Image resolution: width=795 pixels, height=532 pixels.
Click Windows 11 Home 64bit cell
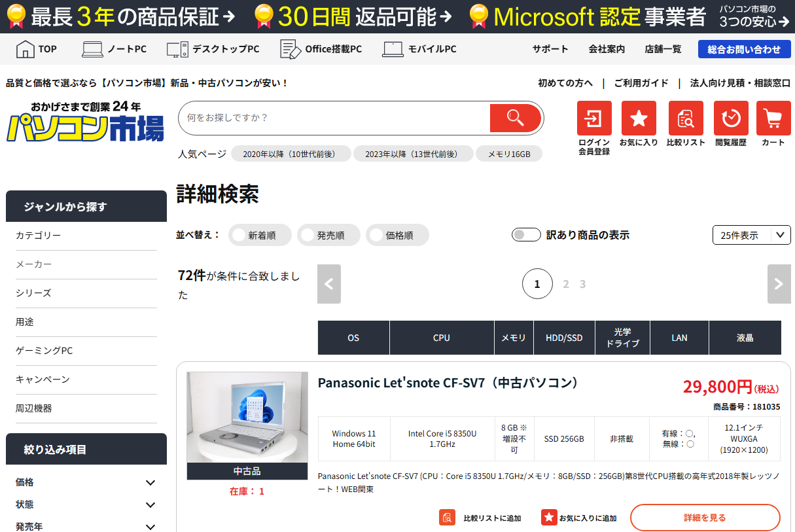354,438
